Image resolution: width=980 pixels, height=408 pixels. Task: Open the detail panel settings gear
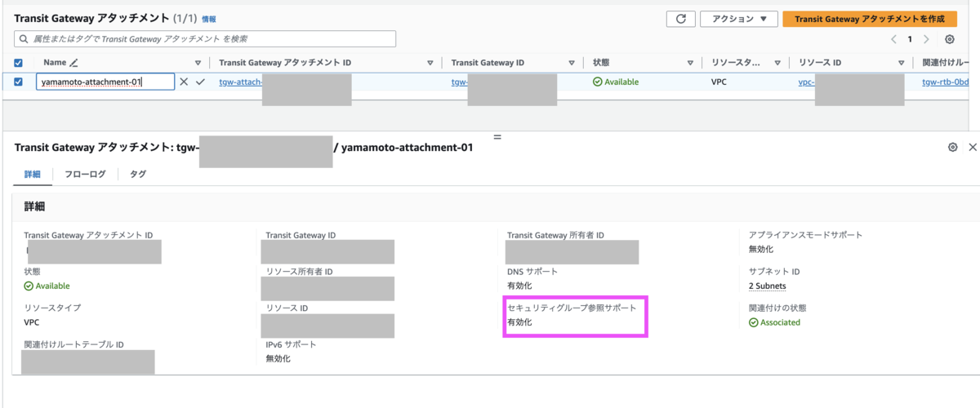952,147
